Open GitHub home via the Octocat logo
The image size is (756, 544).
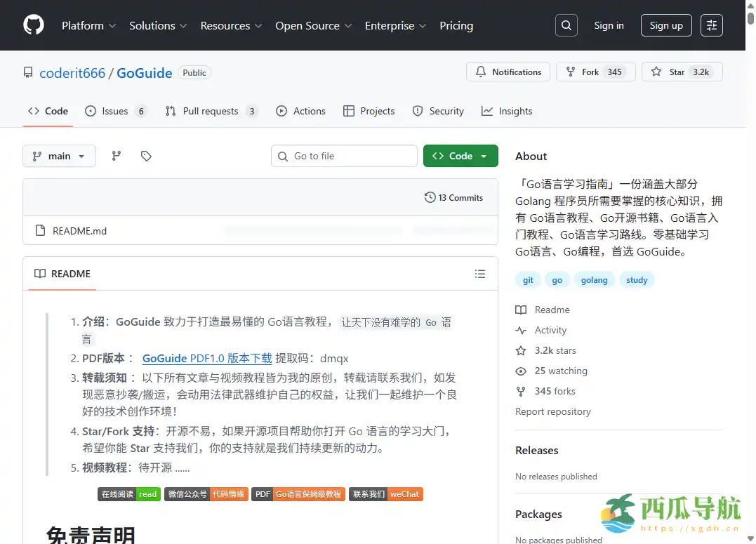point(33,25)
